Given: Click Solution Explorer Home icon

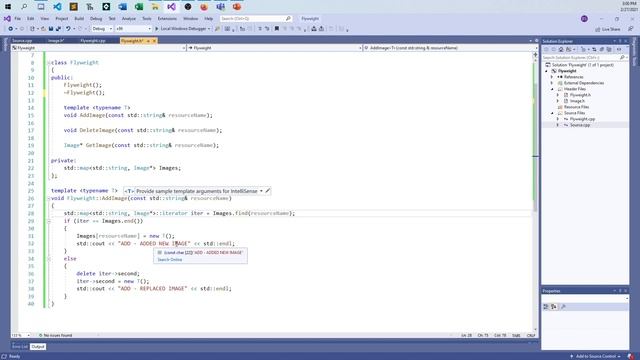Looking at the screenshot, I should 561,49.
